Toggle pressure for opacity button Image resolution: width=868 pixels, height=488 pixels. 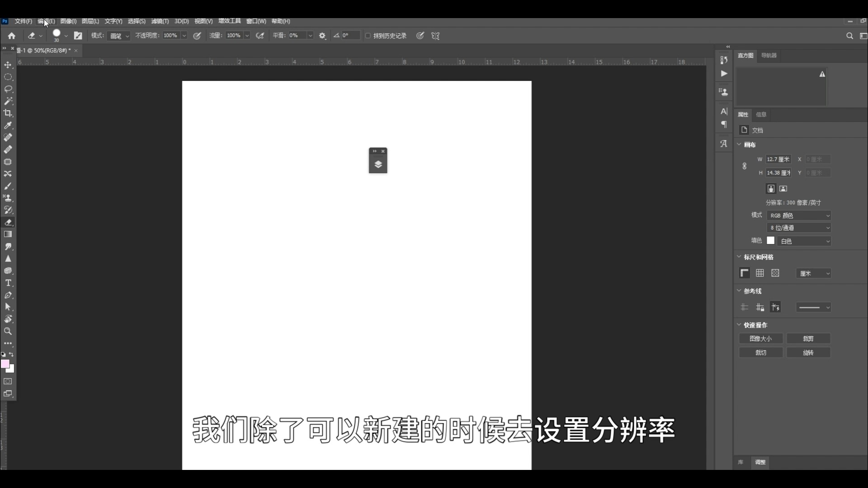point(197,36)
